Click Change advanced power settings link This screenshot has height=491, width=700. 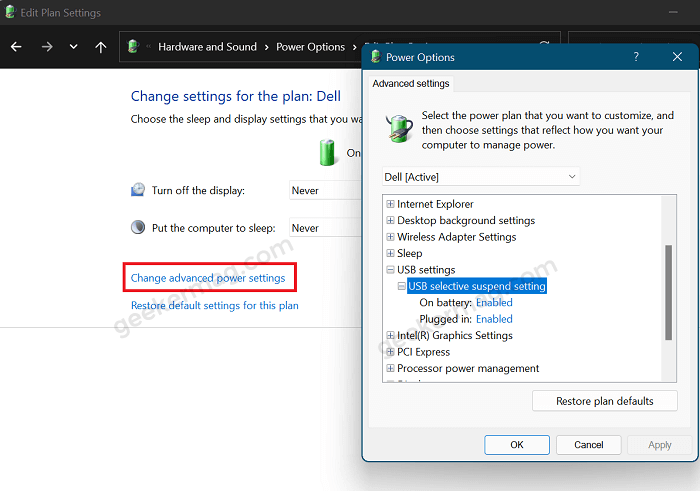[208, 278]
